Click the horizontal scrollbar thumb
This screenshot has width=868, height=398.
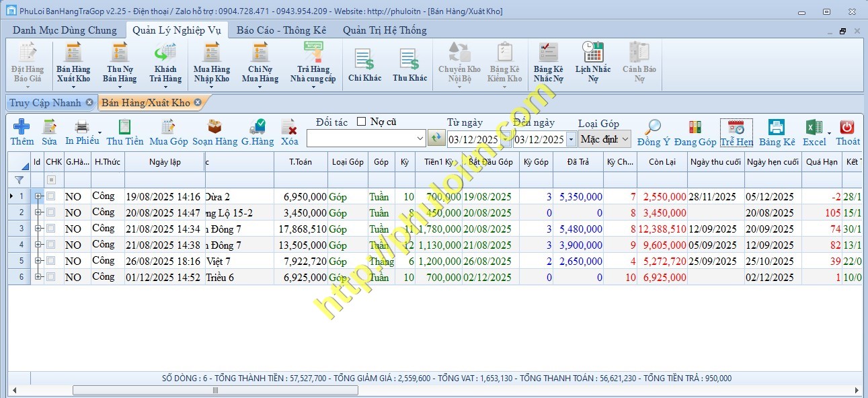[x=215, y=390]
